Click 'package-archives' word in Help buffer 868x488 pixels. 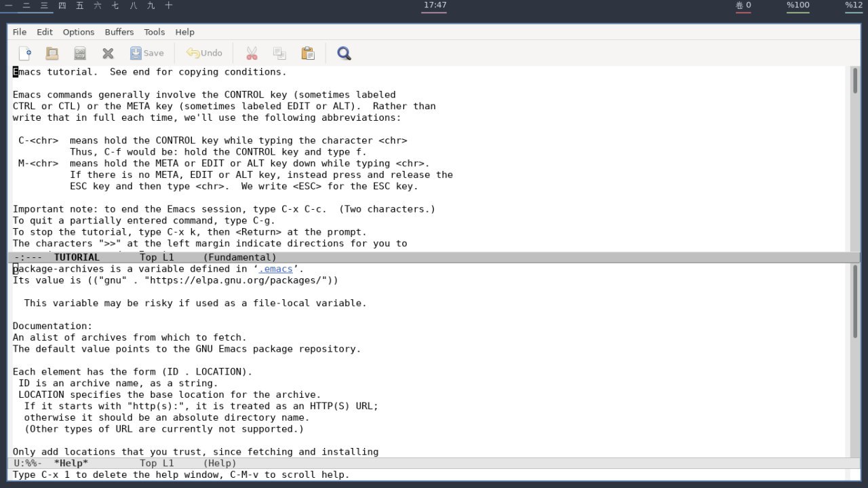click(58, 269)
